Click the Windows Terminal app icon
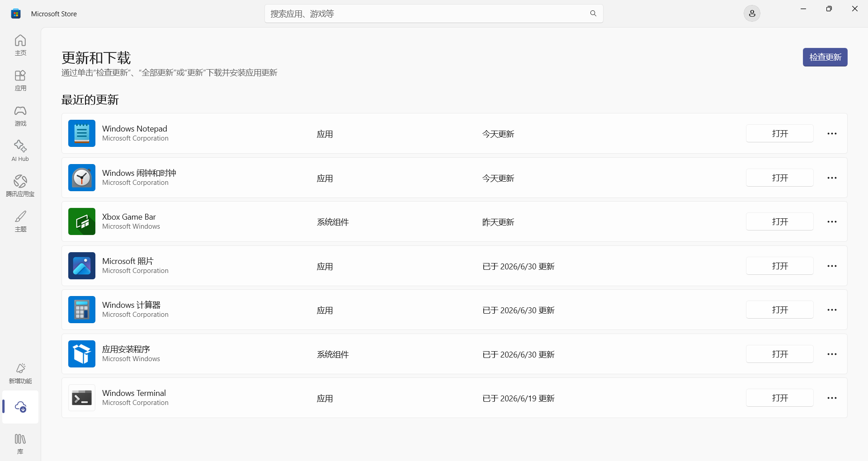 82,398
